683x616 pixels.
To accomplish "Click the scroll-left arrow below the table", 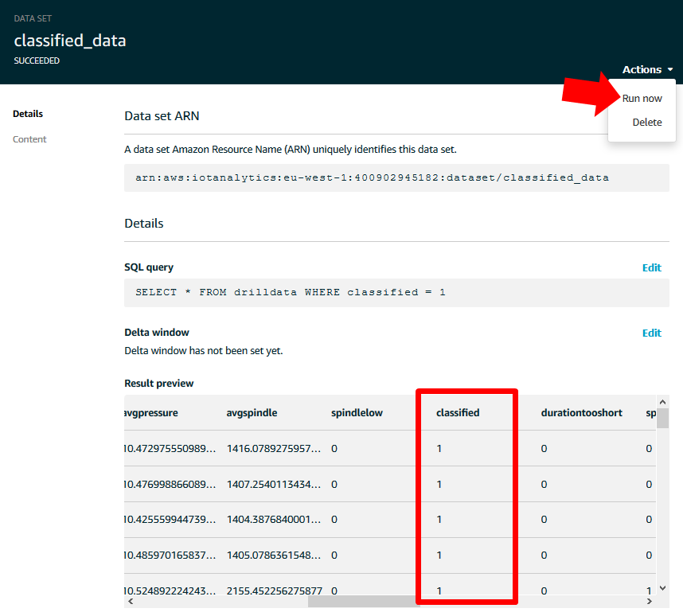I will point(130,602).
